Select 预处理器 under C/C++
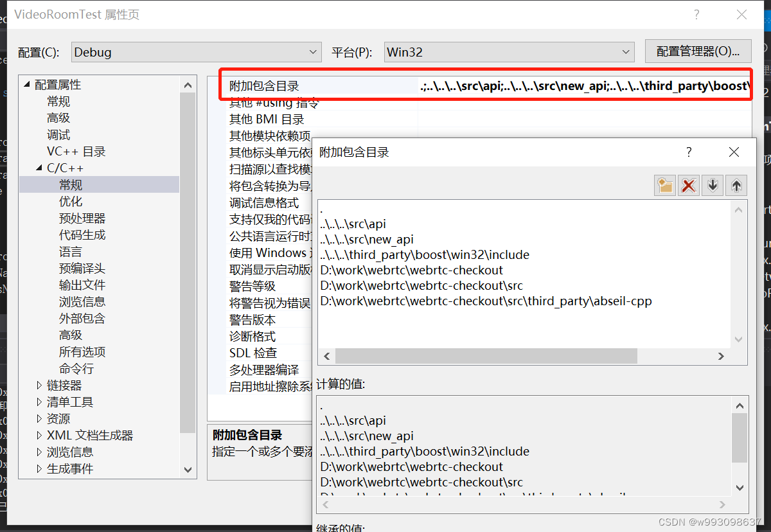Screen dimensions: 771x532 coord(82,218)
